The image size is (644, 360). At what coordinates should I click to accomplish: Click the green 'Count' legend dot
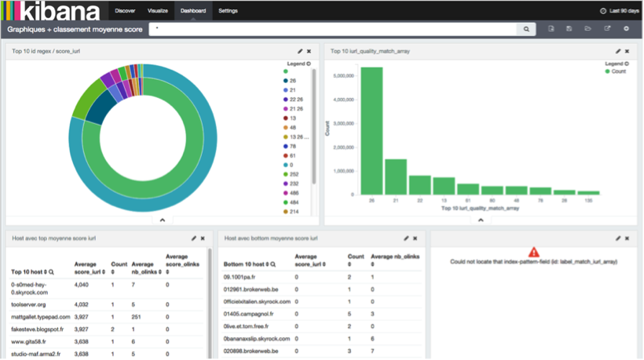pyautogui.click(x=607, y=71)
